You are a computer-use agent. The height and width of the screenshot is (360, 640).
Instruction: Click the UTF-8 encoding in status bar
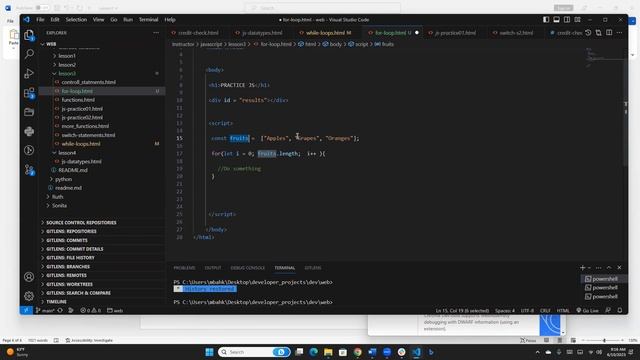(527, 311)
